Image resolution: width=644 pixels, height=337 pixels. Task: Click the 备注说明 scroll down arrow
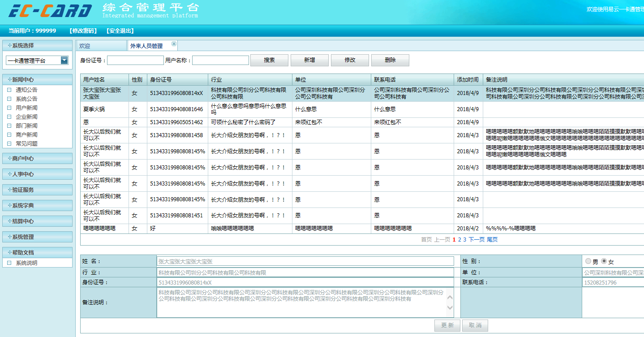point(450,307)
